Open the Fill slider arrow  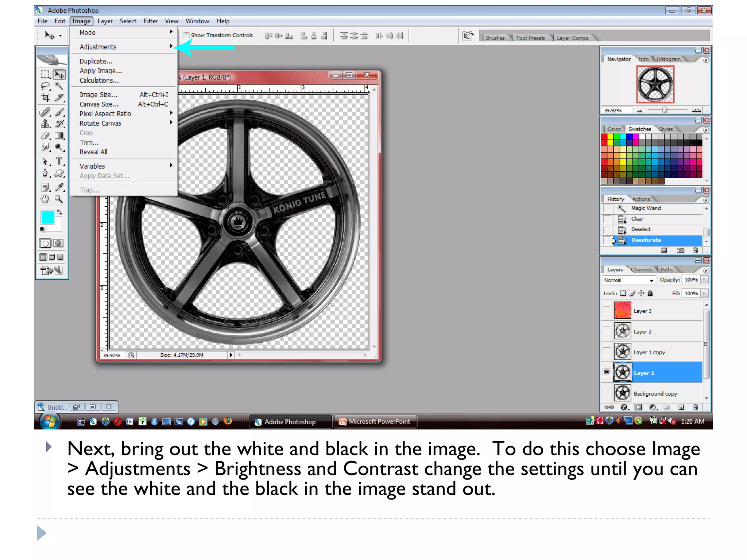(705, 293)
